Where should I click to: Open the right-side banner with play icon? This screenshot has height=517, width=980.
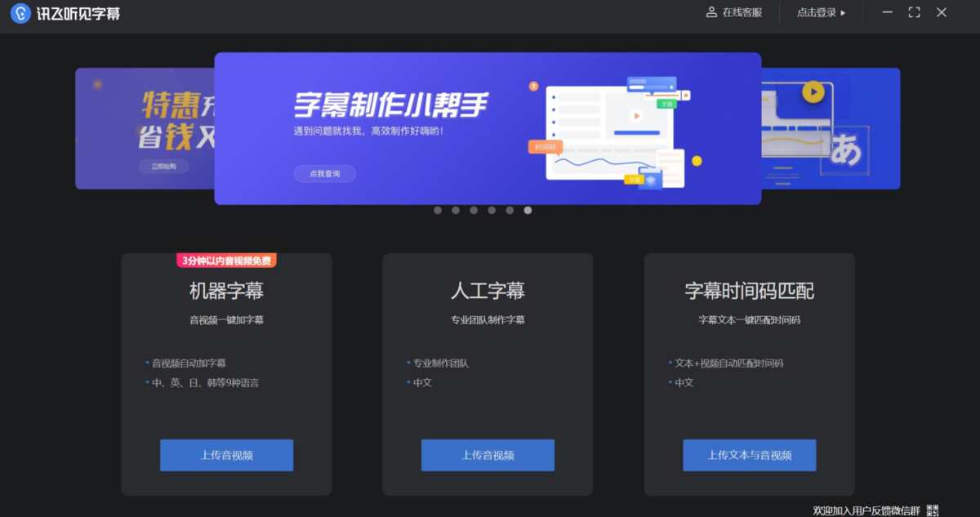point(831,128)
